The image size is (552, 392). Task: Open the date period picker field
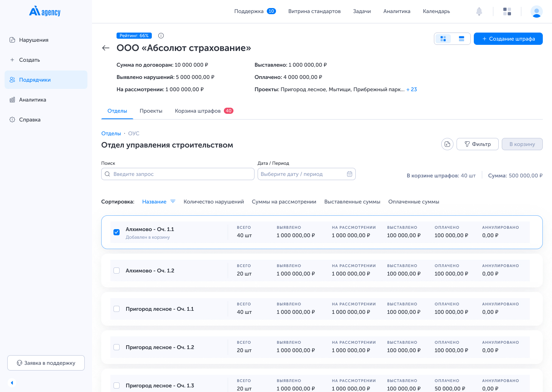[x=306, y=174]
